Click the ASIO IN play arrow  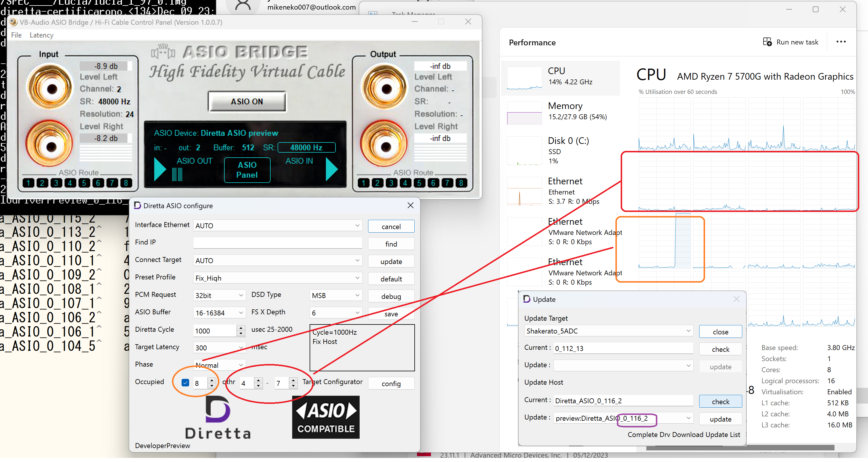click(x=331, y=170)
